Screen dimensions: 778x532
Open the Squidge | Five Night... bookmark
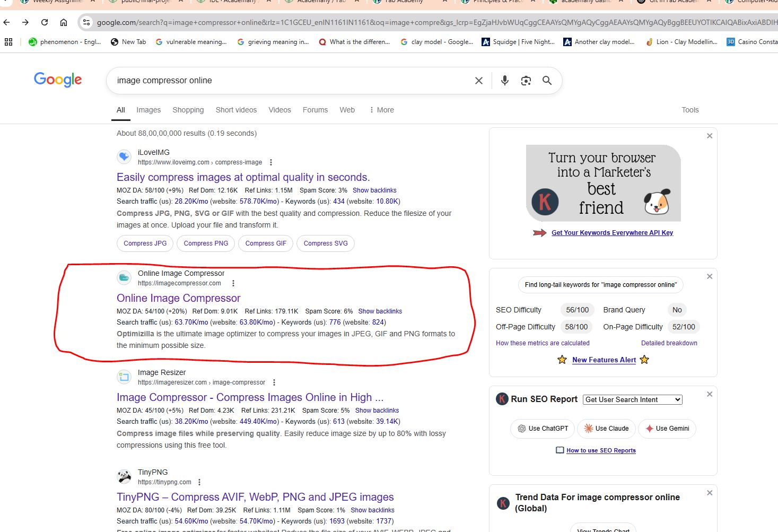(x=518, y=42)
